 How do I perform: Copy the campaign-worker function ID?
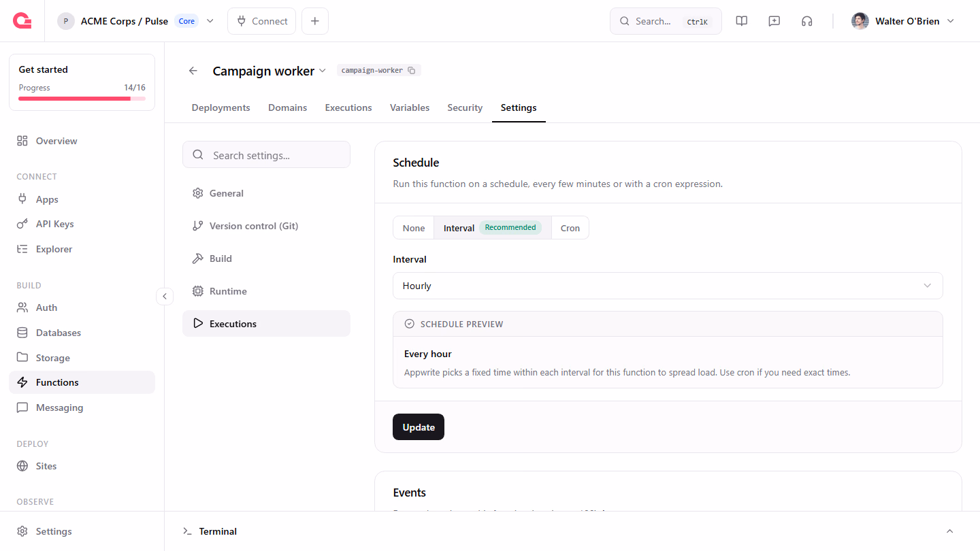[411, 70]
